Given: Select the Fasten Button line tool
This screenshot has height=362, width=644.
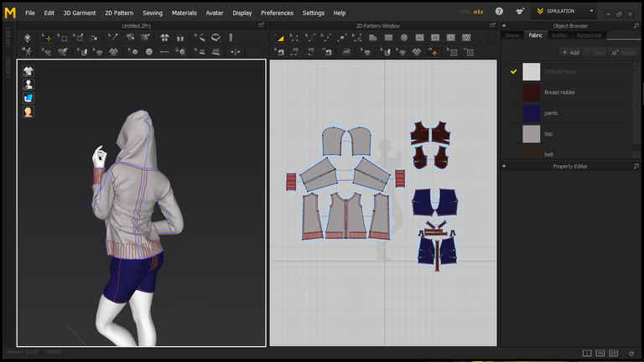Looking at the screenshot, I should tap(164, 52).
